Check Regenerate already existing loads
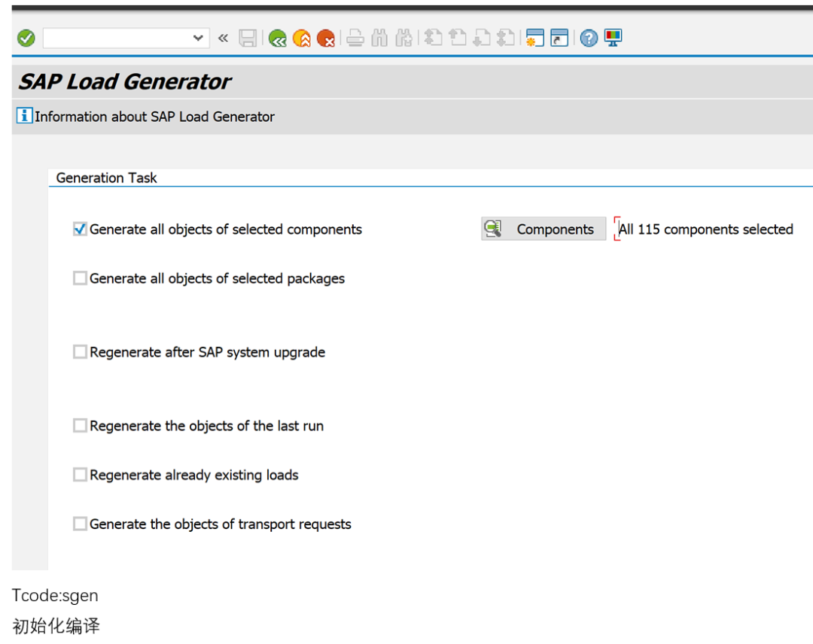The width and height of the screenshot is (813, 644). click(x=80, y=475)
